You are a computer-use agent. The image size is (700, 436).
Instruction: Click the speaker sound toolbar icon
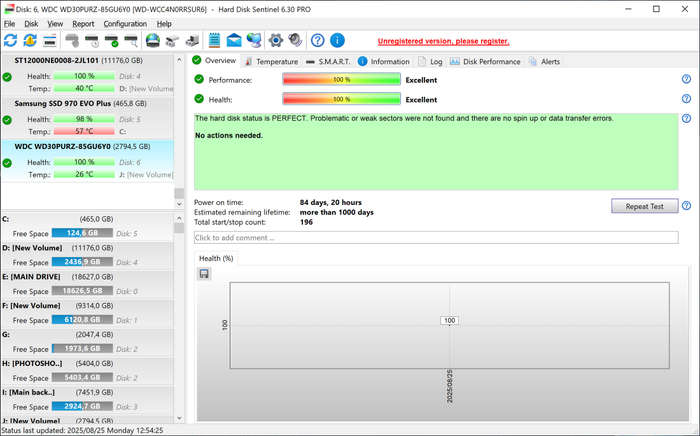coord(295,40)
